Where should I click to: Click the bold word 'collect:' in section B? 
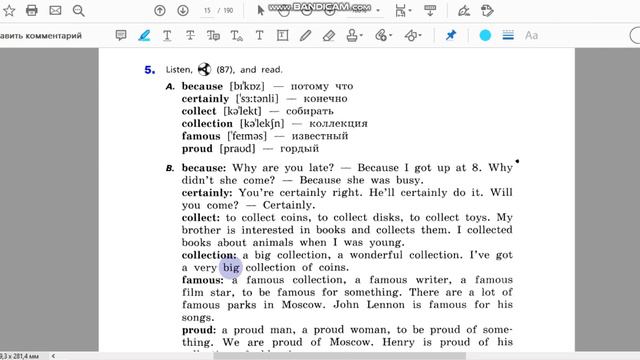pos(201,218)
